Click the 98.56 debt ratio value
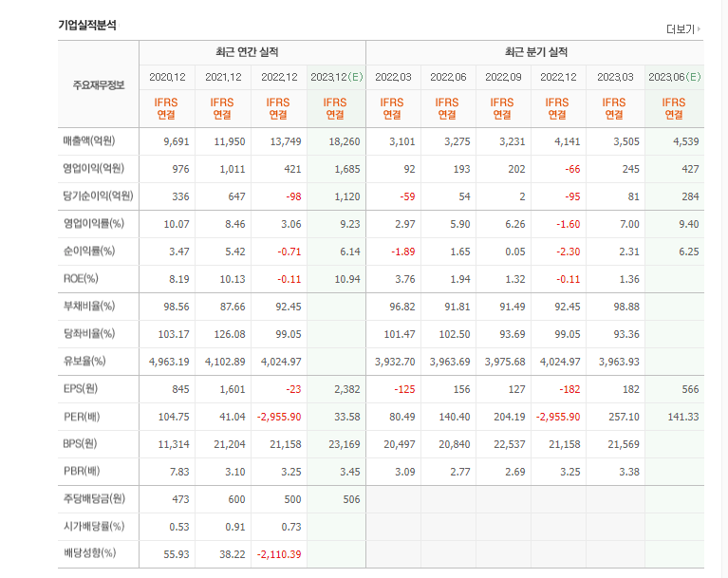Image resolution: width=728 pixels, height=578 pixels. pos(177,307)
